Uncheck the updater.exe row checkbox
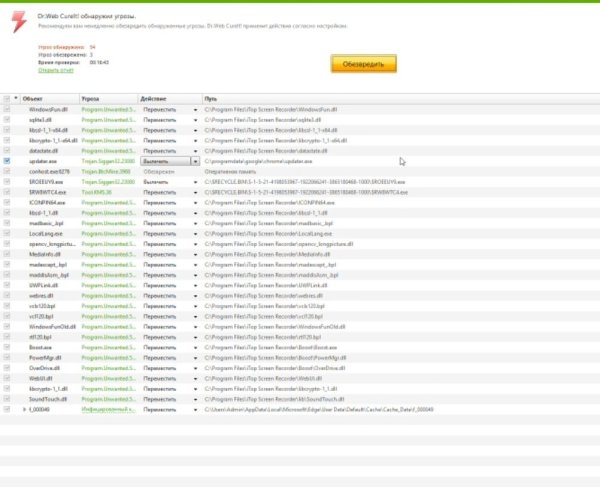This screenshot has height=493, width=600. click(x=7, y=161)
